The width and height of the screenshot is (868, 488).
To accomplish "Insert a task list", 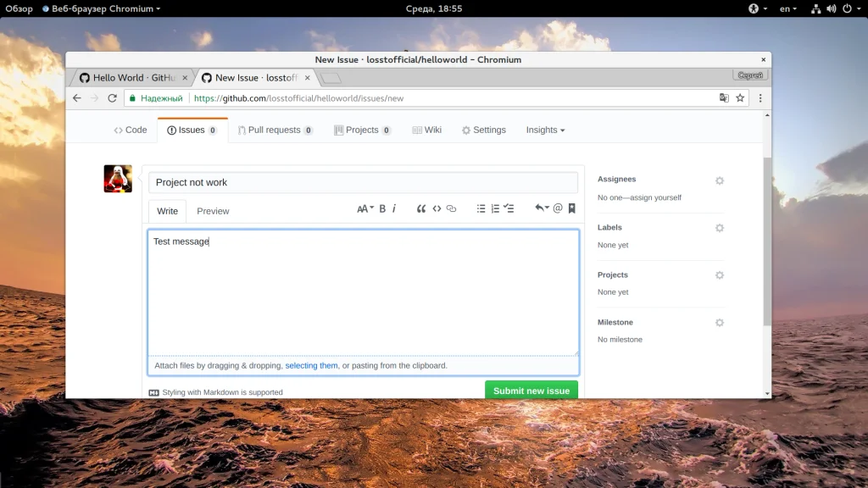I will (509, 208).
